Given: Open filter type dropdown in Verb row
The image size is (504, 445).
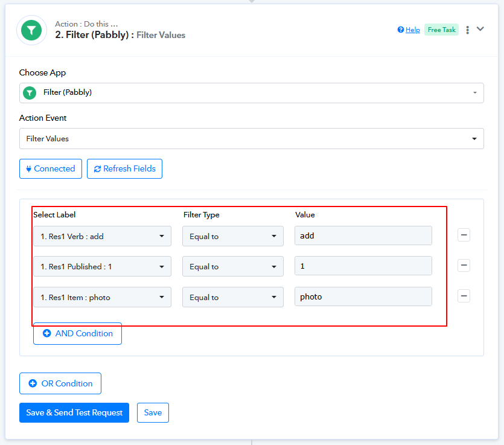Looking at the screenshot, I should [233, 236].
